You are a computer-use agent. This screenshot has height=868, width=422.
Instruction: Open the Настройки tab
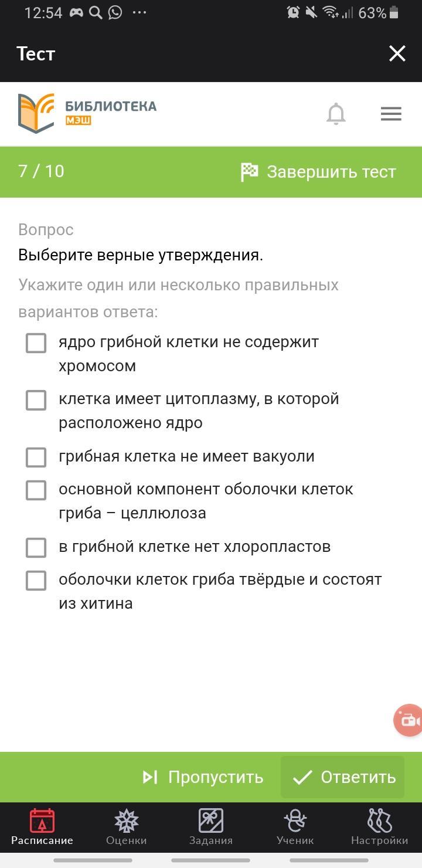point(379,827)
